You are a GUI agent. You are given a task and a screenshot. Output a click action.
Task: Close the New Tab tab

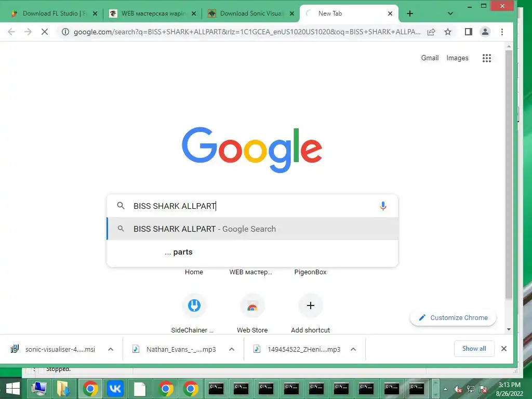coord(390,14)
